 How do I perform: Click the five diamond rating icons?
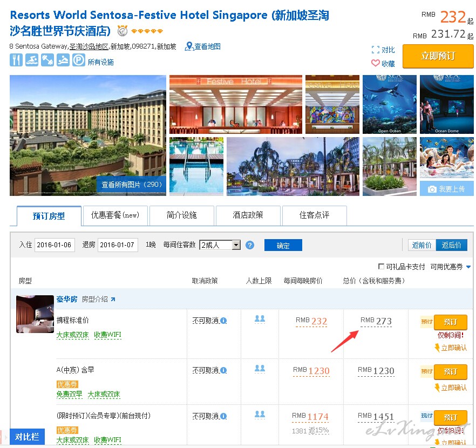pyautogui.click(x=147, y=31)
